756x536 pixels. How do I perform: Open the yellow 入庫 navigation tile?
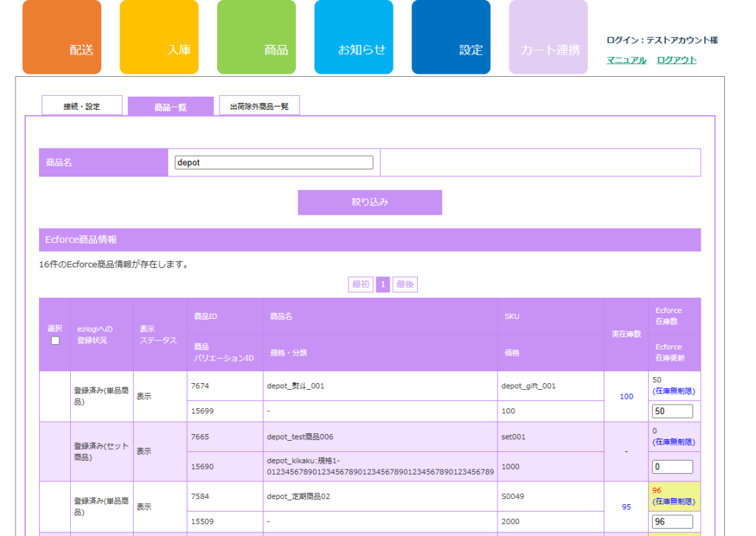159,38
